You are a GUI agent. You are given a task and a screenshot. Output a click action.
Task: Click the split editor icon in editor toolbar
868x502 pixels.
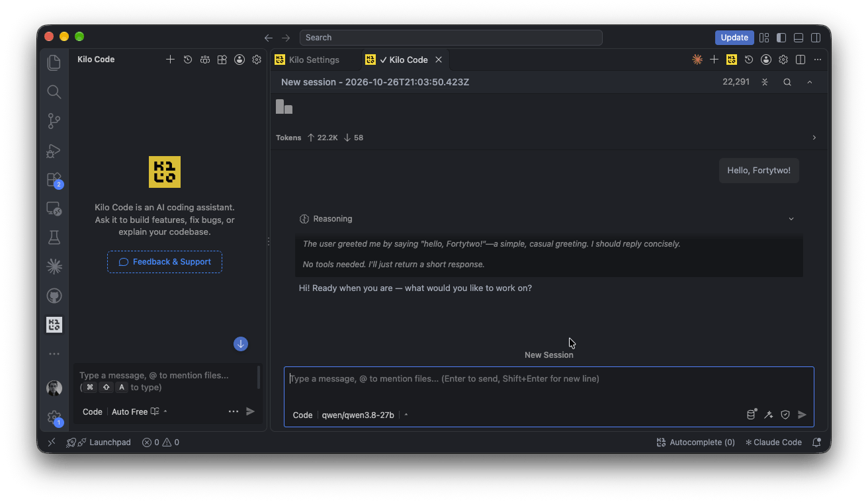click(x=801, y=60)
